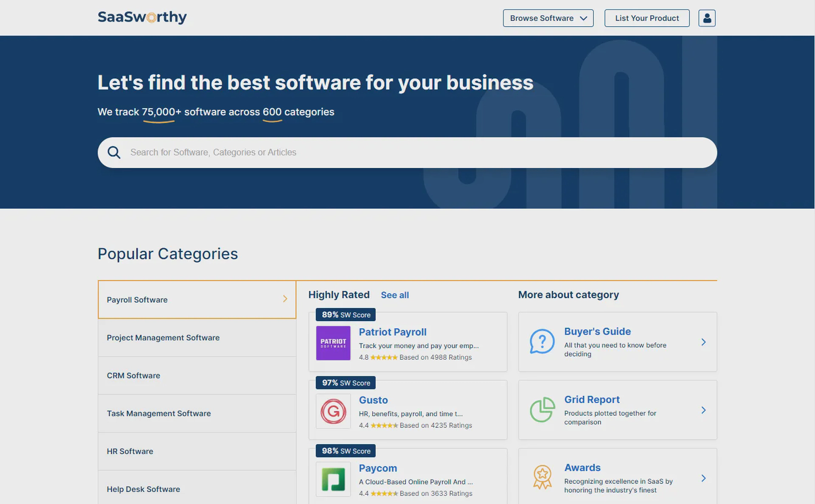This screenshot has height=504, width=815.
Task: Click the Grid Report pie chart icon
Action: pos(542,410)
